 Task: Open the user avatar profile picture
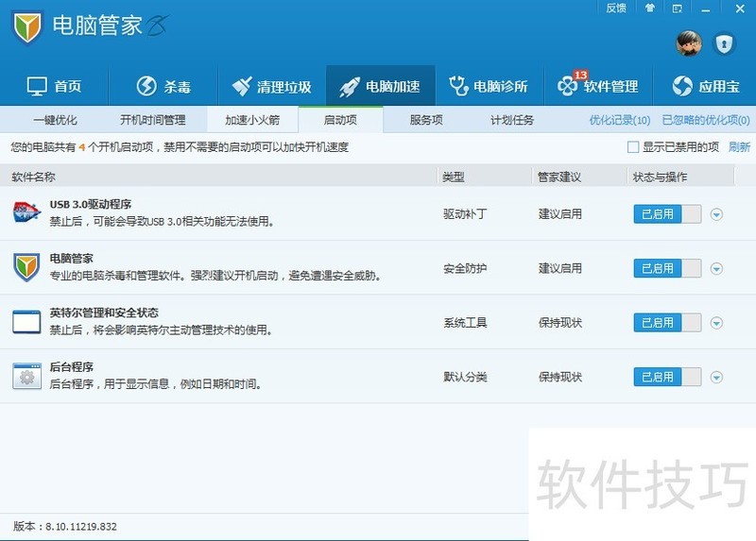[689, 43]
